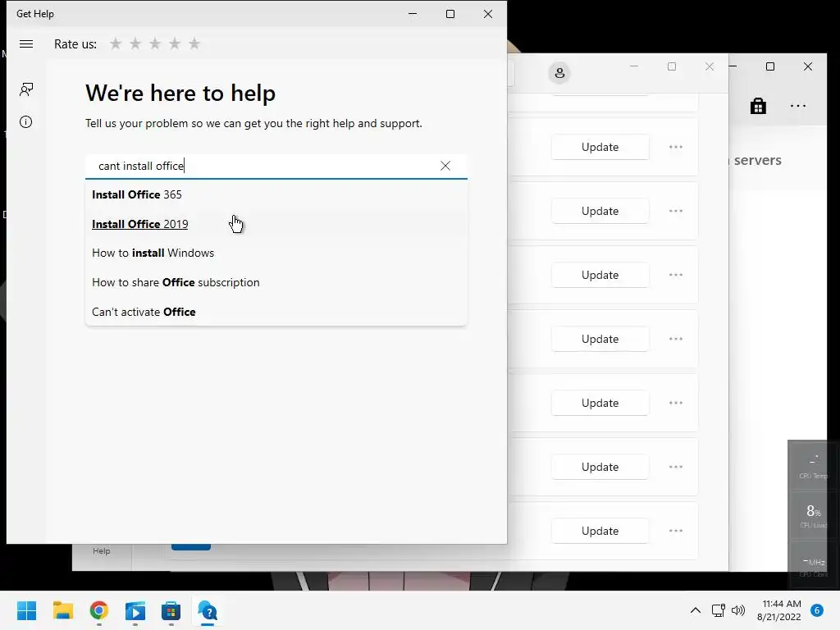Rate Get Help five stars
Viewport: 840px width, 630px height.
click(x=194, y=44)
